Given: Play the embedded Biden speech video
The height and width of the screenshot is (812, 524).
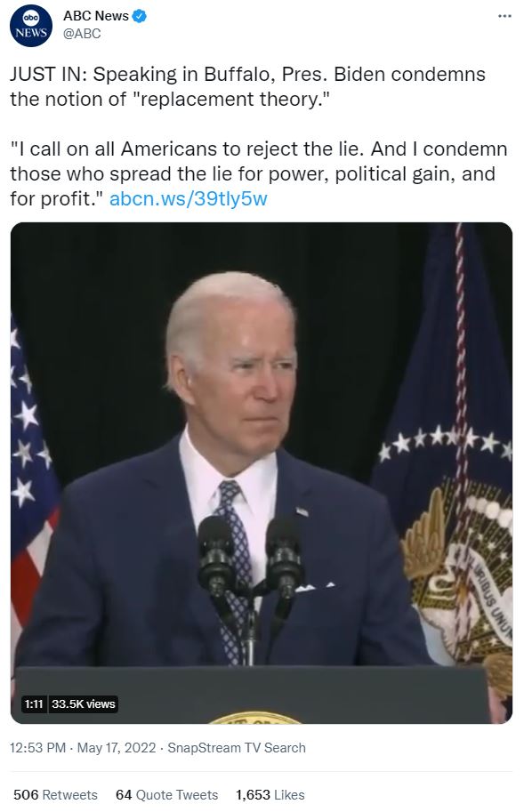Looking at the screenshot, I should (262, 473).
